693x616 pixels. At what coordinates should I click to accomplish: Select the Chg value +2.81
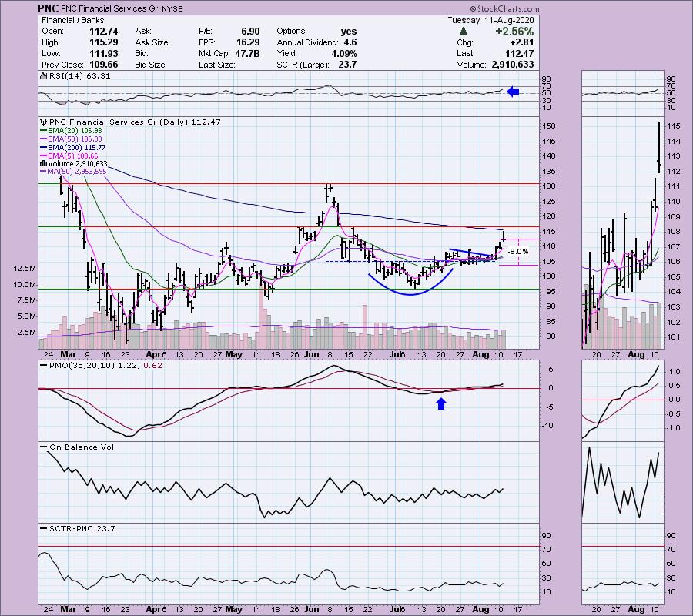coord(521,42)
